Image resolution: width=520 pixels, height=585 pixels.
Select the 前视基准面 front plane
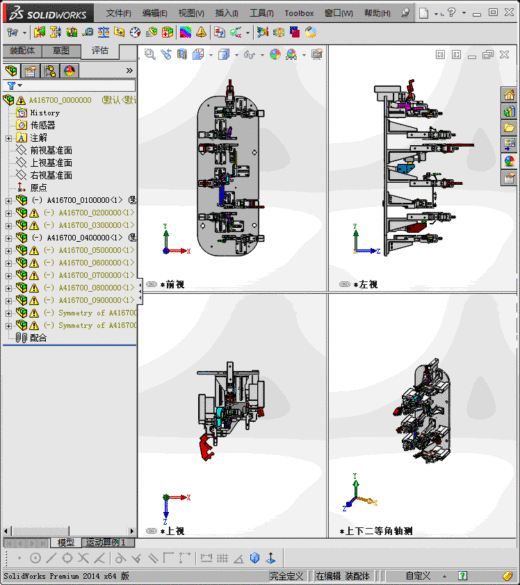[51, 150]
